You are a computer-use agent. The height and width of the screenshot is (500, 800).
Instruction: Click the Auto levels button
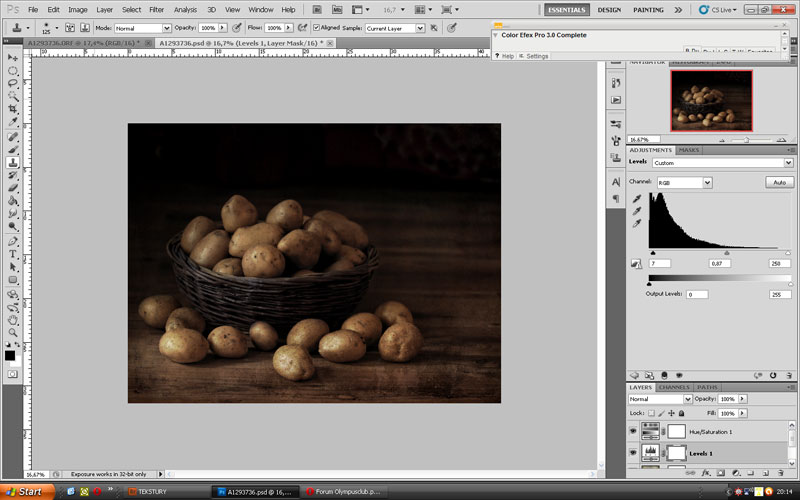pos(779,183)
